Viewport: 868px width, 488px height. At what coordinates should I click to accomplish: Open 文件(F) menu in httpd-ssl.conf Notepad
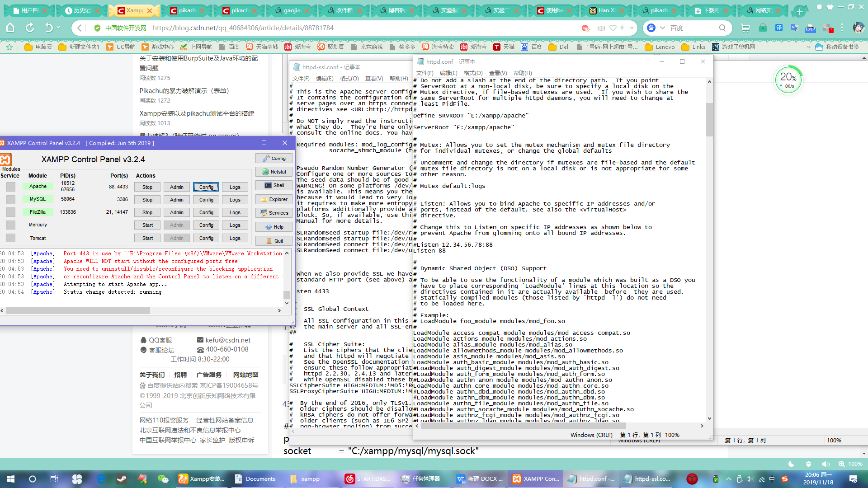pyautogui.click(x=301, y=79)
